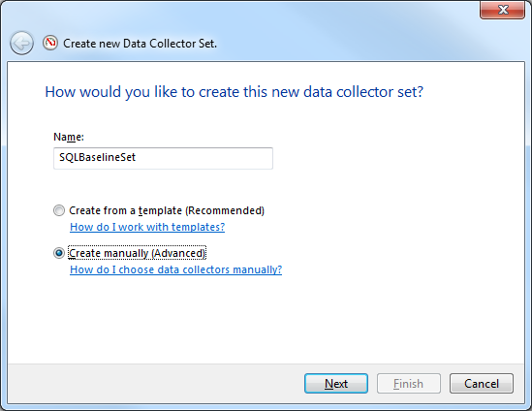Click the Performance Monitor wizard icon
Screen dimensions: 532x411
pos(50,43)
